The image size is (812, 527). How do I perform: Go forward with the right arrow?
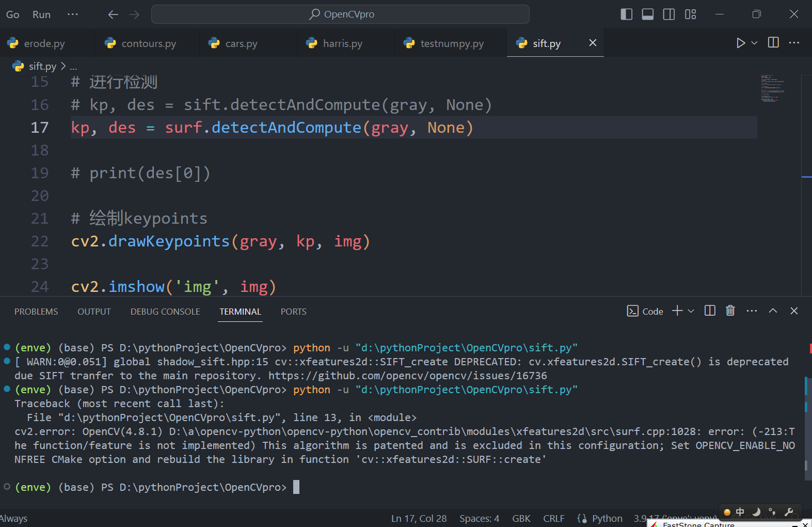coord(134,14)
